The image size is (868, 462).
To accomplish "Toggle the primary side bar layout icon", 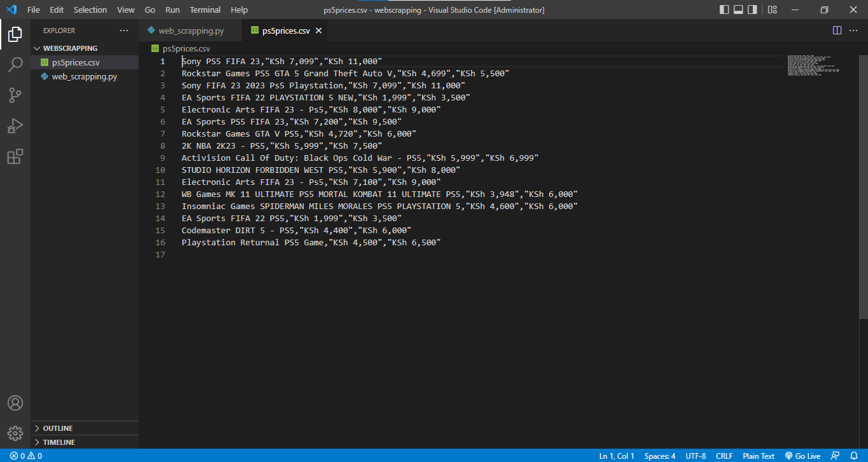I will (x=724, y=10).
